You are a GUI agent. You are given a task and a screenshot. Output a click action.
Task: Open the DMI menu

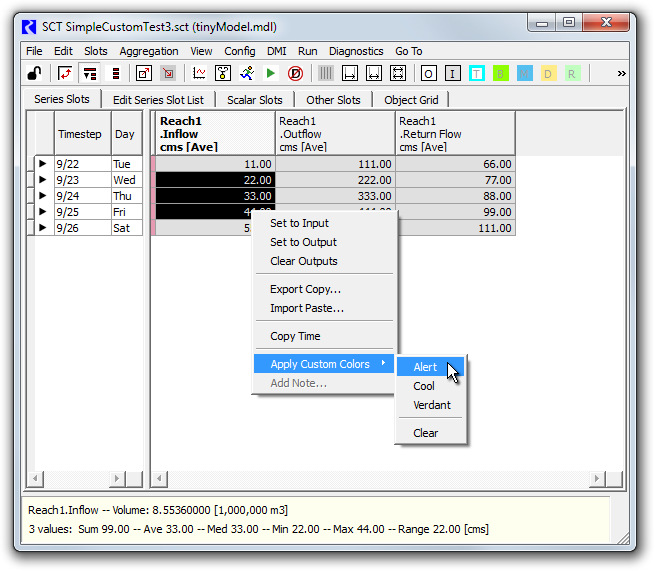277,51
